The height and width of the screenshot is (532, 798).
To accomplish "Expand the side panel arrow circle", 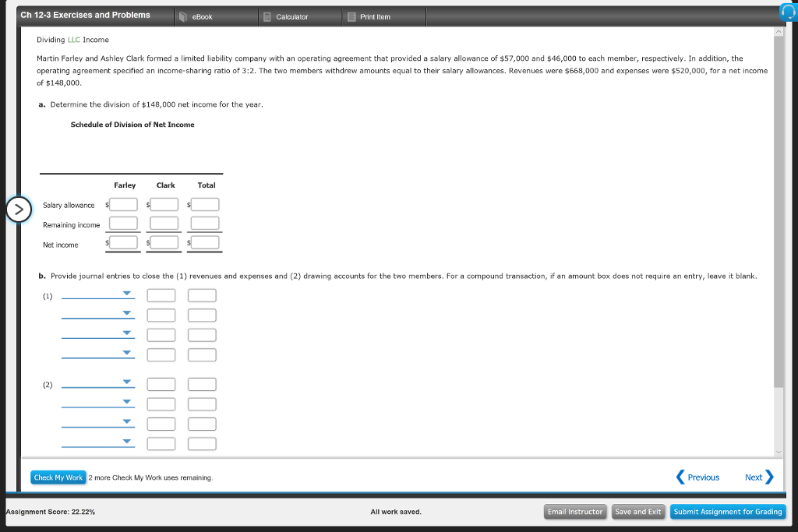I will tap(19, 209).
